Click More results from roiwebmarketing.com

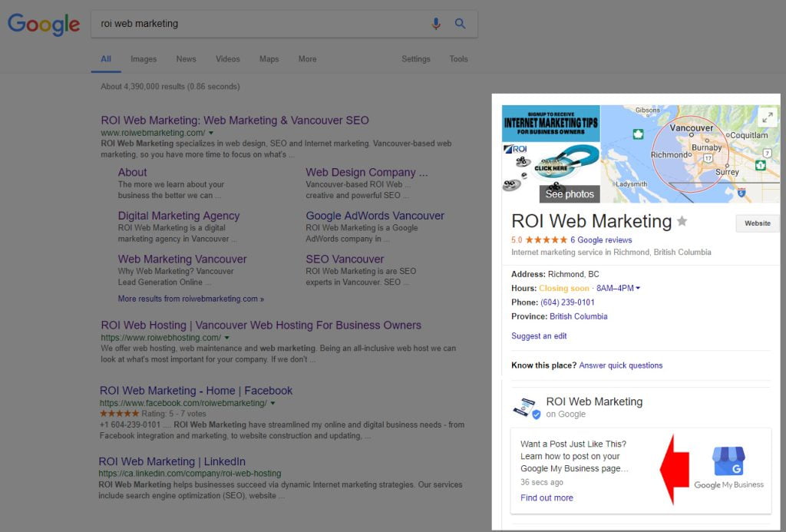click(x=191, y=299)
